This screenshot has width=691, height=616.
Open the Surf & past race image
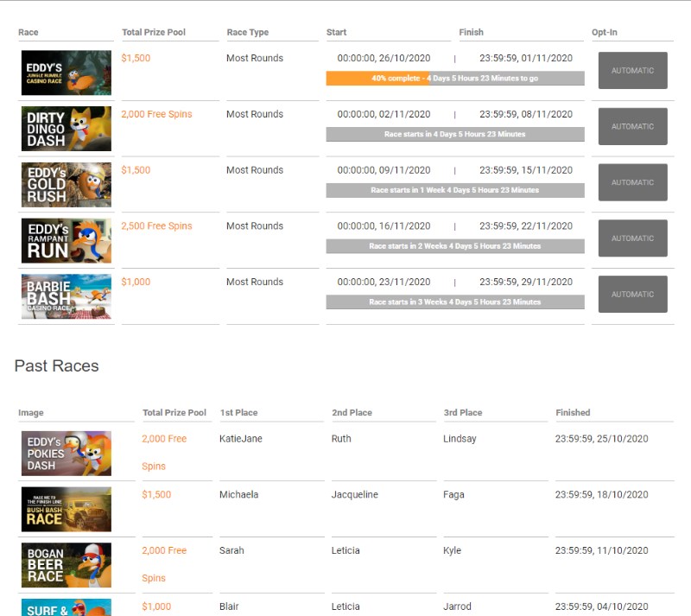pos(67,607)
